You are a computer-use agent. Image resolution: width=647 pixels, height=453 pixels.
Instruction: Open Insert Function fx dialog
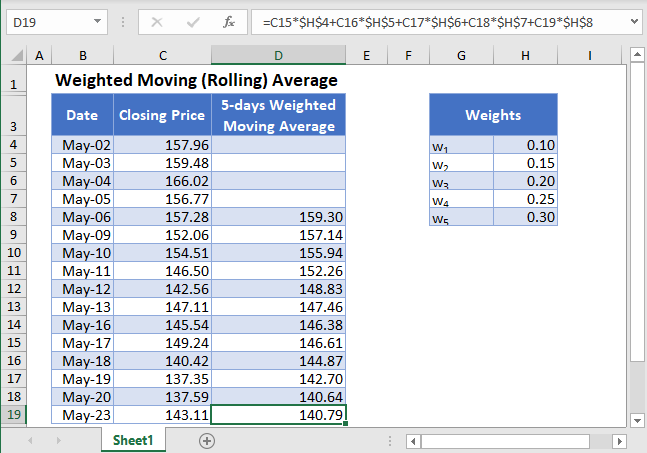(x=229, y=22)
